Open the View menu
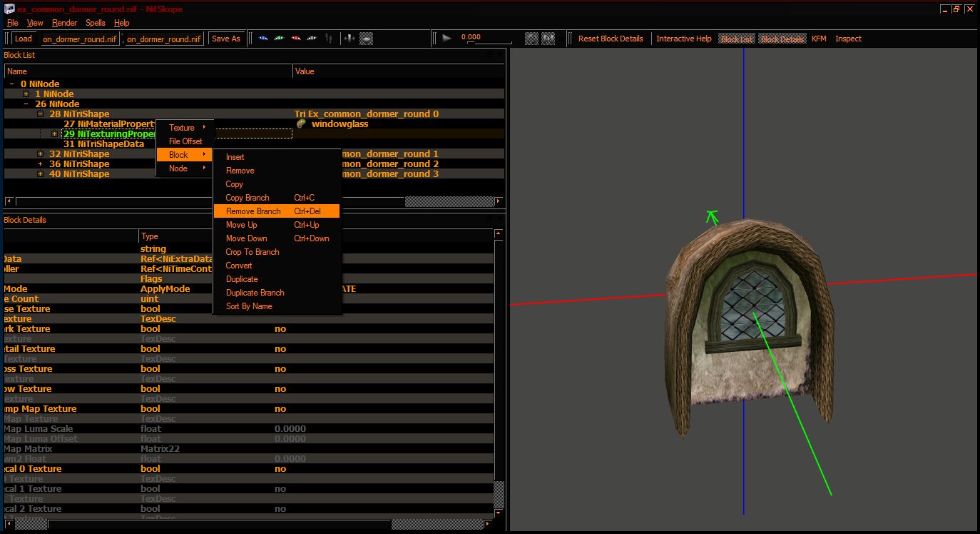Viewport: 980px width, 534px height. 35,23
